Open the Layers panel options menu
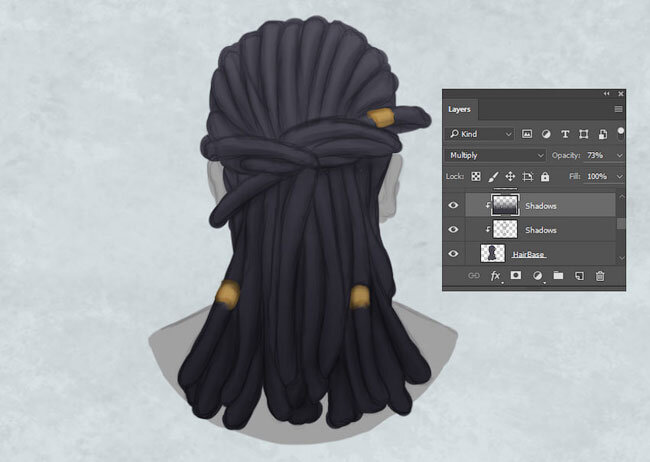This screenshot has width=650, height=462. point(618,109)
